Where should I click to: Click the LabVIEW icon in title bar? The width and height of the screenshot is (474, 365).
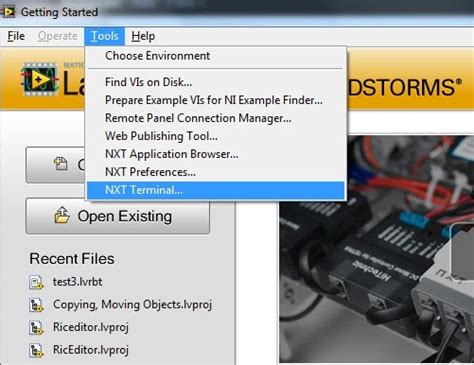point(8,12)
